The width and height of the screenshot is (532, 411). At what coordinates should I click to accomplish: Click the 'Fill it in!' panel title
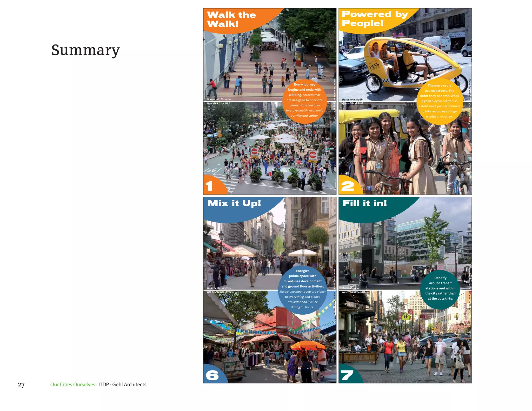tap(364, 203)
